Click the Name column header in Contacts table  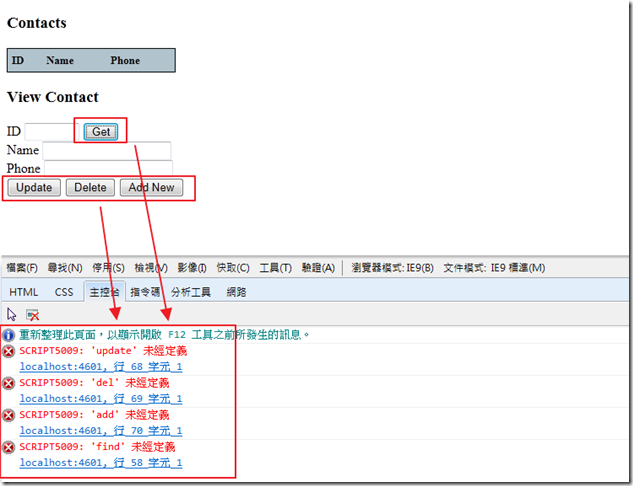pyautogui.click(x=60, y=61)
